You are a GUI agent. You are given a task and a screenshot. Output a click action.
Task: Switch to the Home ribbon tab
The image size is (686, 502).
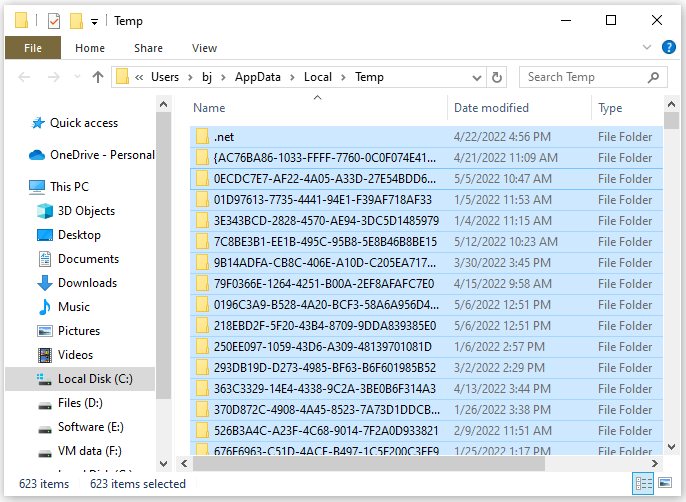(x=90, y=48)
